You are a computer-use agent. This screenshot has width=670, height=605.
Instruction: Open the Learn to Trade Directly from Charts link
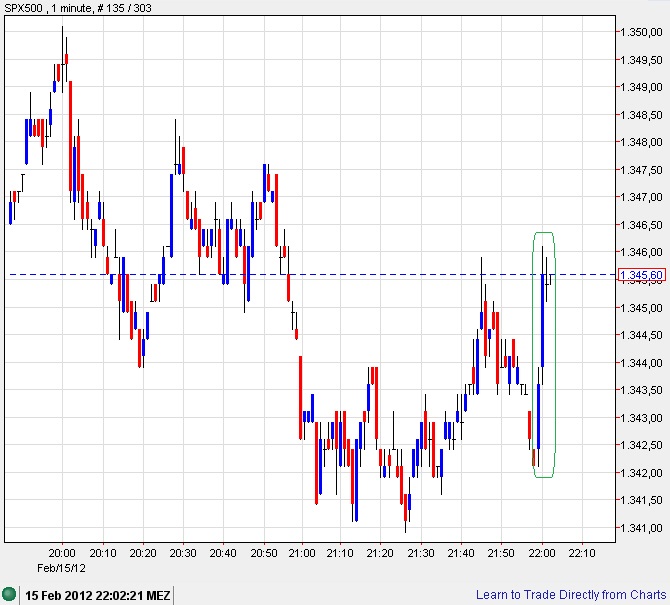point(571,595)
